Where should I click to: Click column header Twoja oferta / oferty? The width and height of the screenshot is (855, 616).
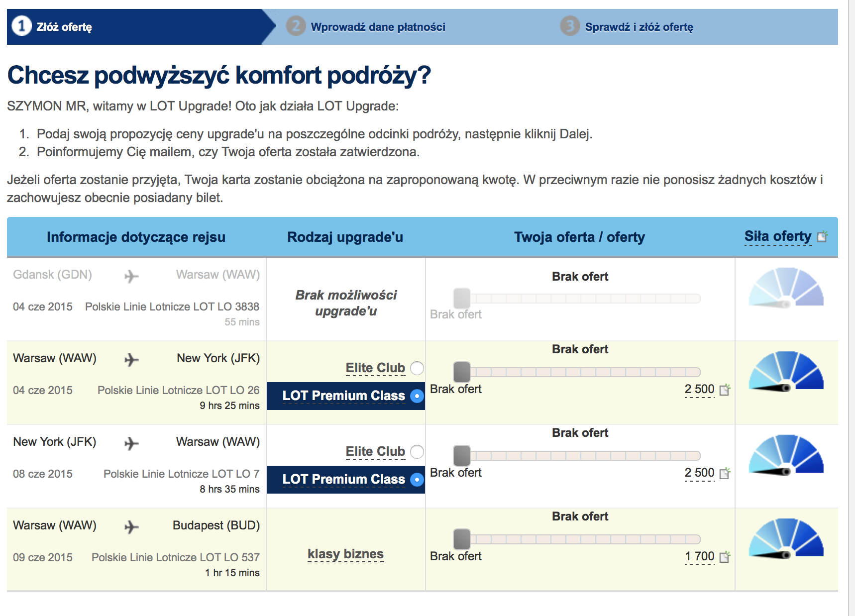580,237
